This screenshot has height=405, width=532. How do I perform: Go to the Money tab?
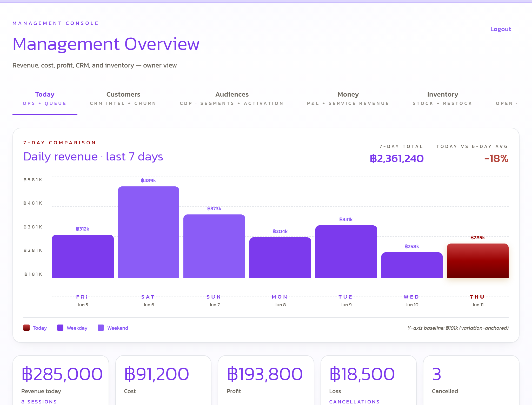click(x=348, y=99)
